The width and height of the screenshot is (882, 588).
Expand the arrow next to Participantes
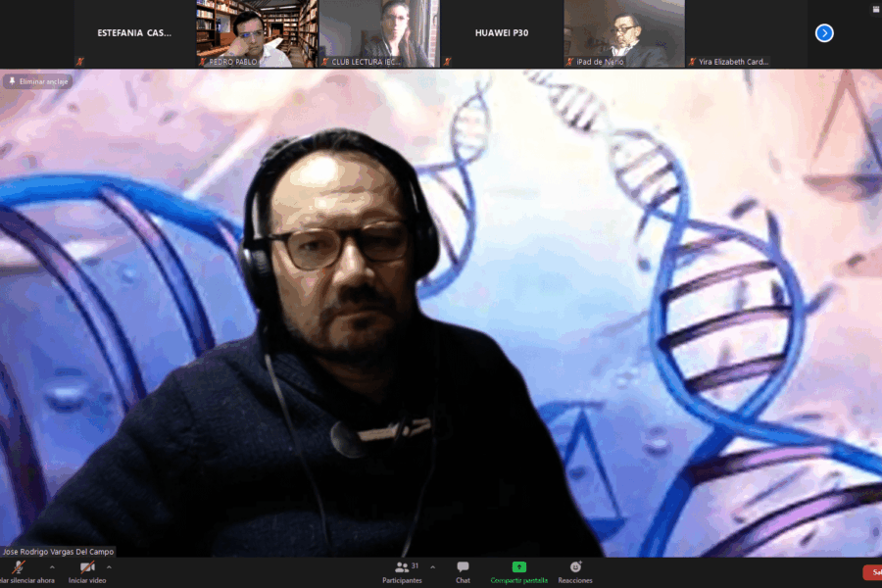[432, 566]
